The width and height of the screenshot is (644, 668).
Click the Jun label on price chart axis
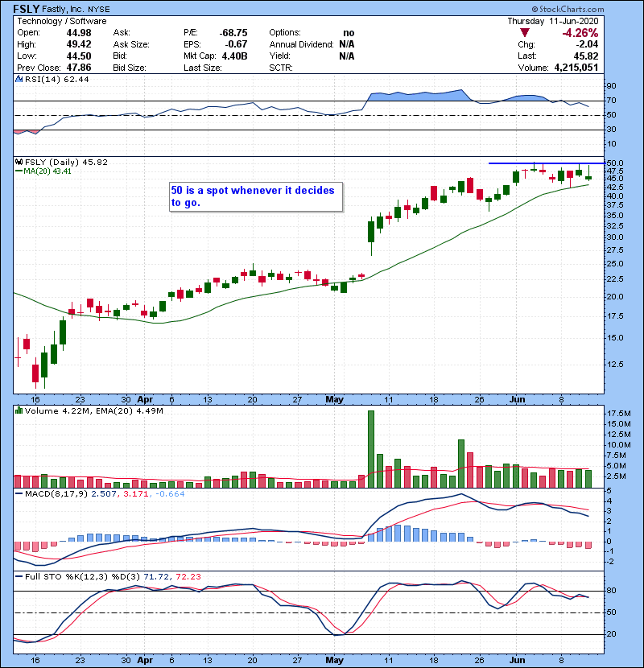518,399
